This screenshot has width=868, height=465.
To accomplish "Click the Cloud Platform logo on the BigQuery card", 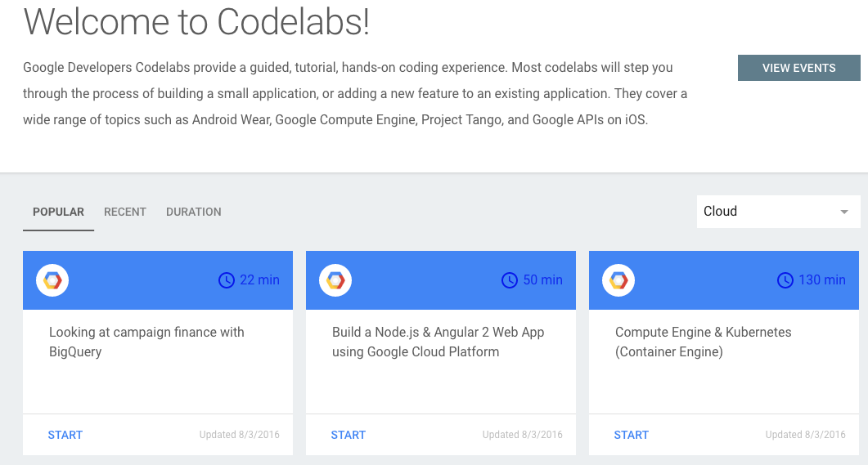I will [52, 280].
